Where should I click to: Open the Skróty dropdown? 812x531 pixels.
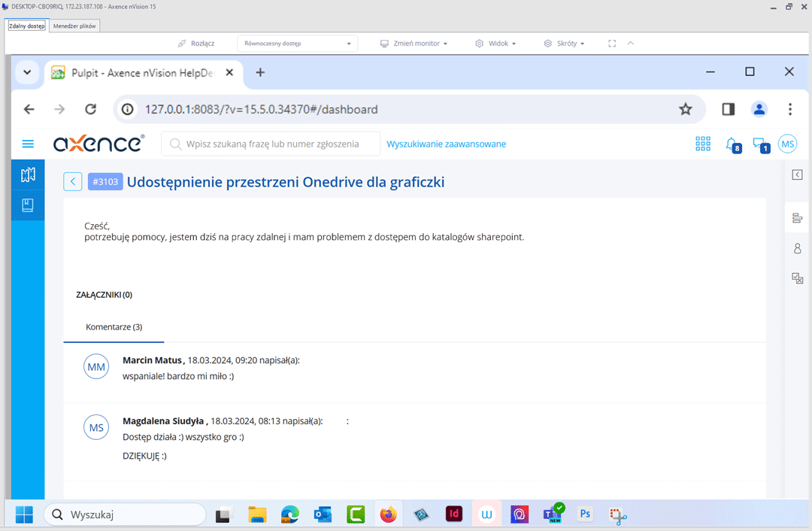point(562,43)
